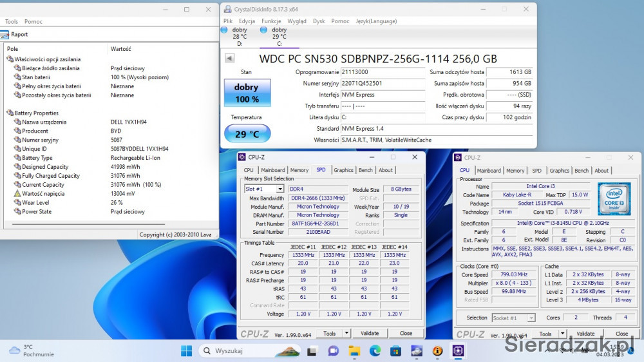Click the CrystalDiskInfo title bar app icon
Image resolution: width=644 pixels, height=362 pixels.
[x=227, y=9]
